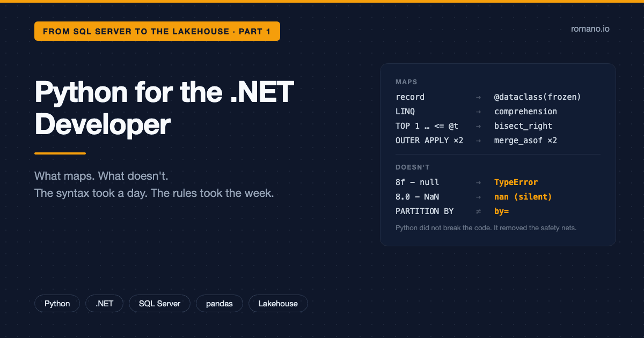Select the .NET tag pill

pyautogui.click(x=105, y=304)
